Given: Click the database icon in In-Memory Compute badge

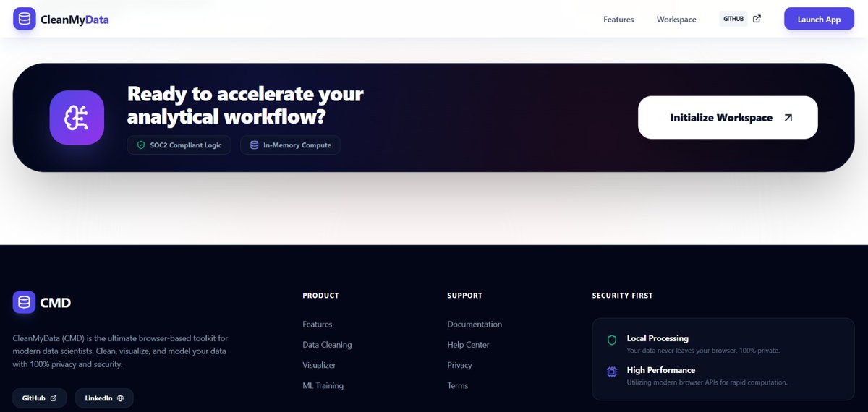Looking at the screenshot, I should 254,145.
